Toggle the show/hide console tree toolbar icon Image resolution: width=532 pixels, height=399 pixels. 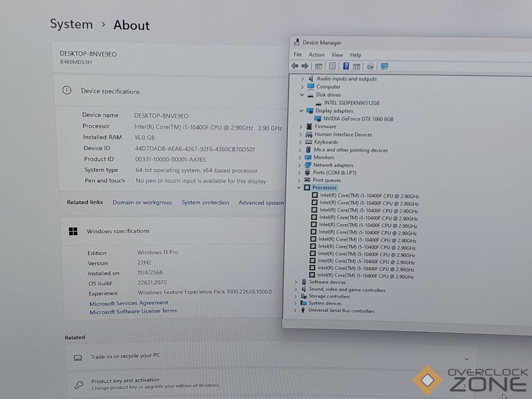pos(318,66)
